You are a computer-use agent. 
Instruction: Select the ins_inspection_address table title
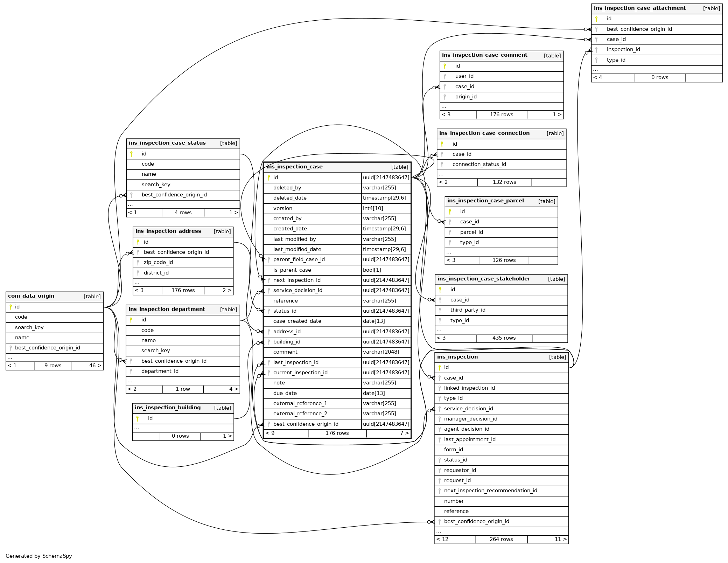coord(168,231)
